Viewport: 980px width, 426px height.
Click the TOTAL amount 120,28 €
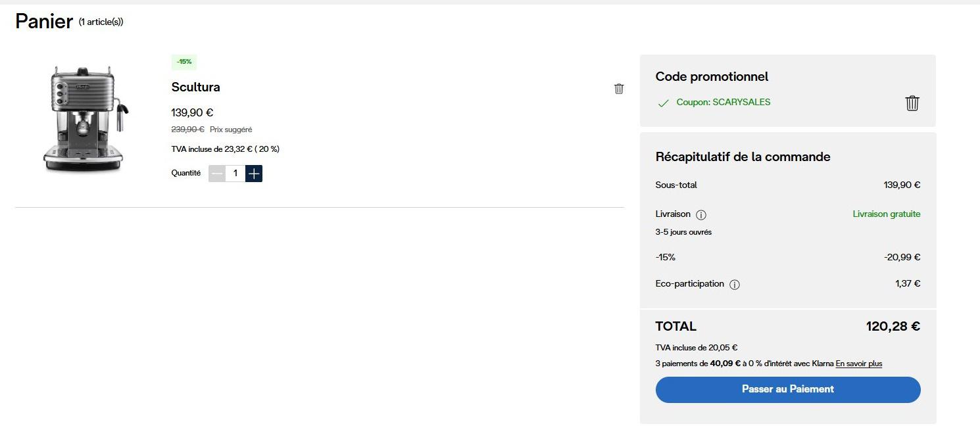pos(893,326)
